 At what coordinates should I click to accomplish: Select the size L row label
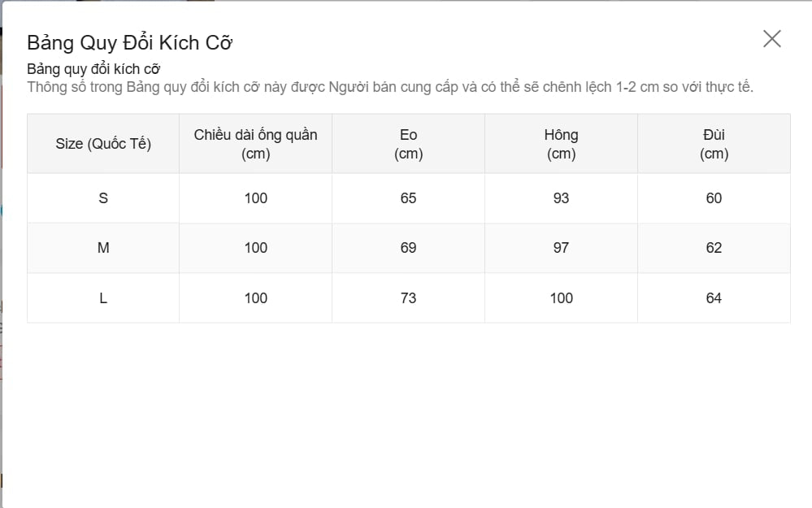[x=103, y=298]
